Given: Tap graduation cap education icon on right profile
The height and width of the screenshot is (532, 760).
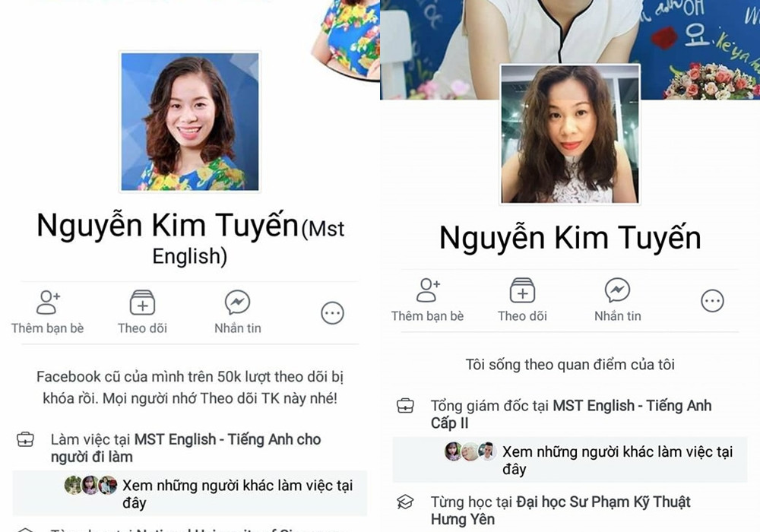Looking at the screenshot, I should point(405,502).
